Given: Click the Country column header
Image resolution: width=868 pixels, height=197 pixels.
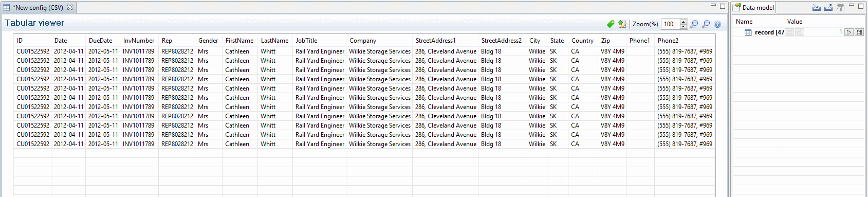Looking at the screenshot, I should point(583,41).
